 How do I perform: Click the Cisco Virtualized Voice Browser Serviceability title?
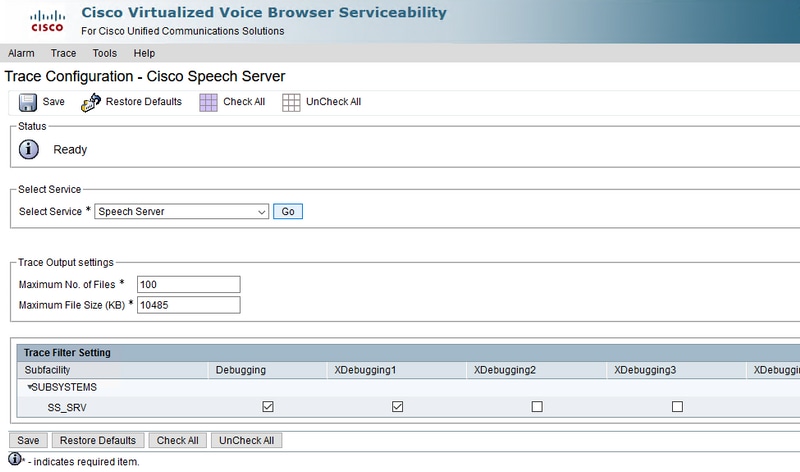[x=264, y=12]
